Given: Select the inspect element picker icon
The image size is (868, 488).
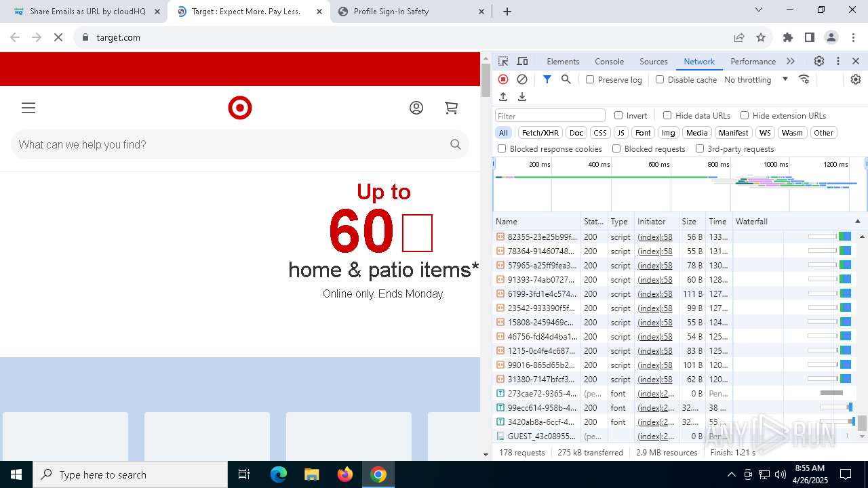Looking at the screenshot, I should click(503, 61).
